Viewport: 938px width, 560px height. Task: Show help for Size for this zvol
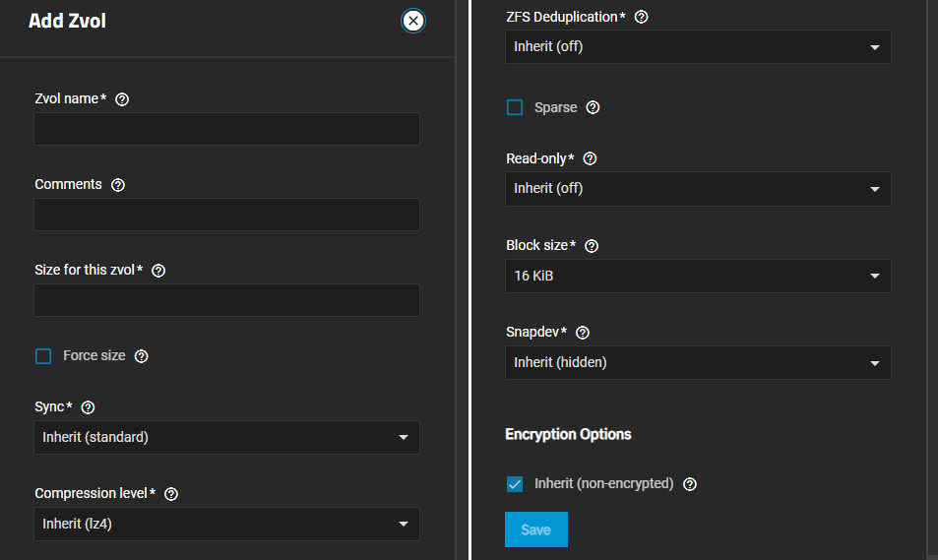158,271
